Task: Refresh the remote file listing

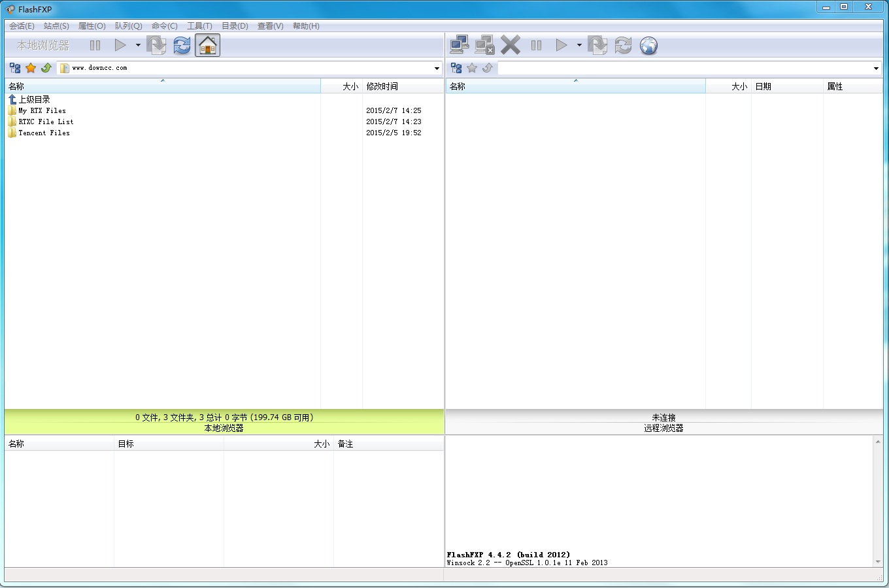Action: tap(622, 44)
